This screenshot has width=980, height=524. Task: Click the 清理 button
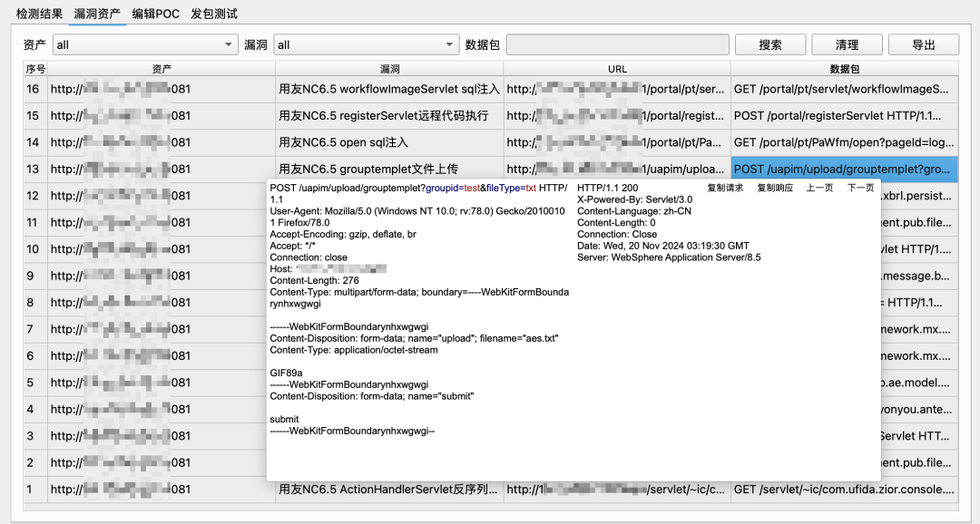click(847, 45)
